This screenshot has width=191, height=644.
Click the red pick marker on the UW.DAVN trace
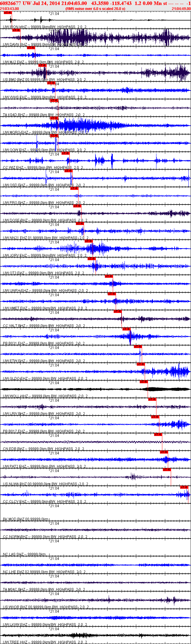16,30
